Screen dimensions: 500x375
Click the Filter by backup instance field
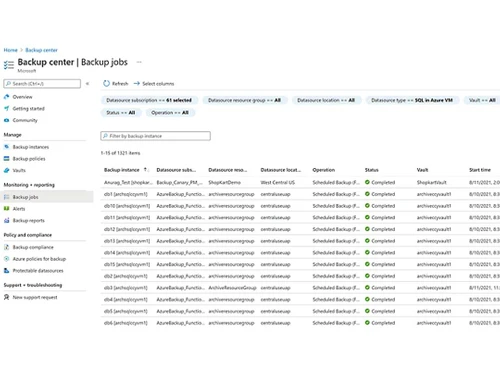click(x=155, y=136)
